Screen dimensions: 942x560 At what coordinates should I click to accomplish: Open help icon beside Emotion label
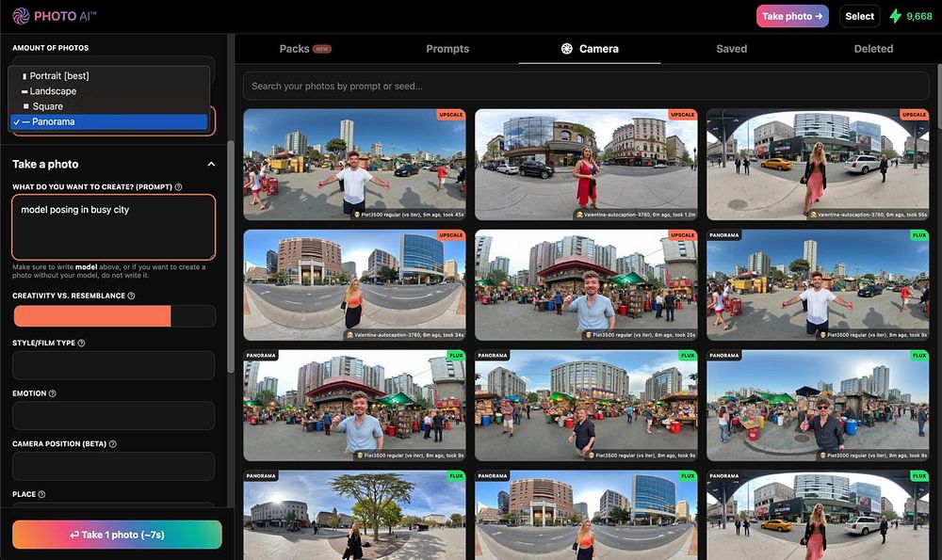coord(52,393)
